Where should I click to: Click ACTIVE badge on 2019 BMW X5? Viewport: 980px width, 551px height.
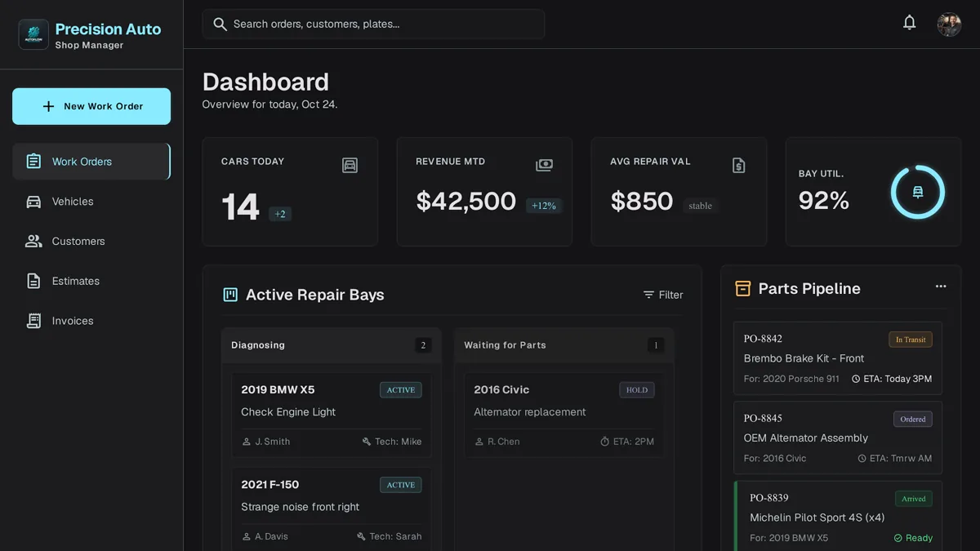coord(401,390)
